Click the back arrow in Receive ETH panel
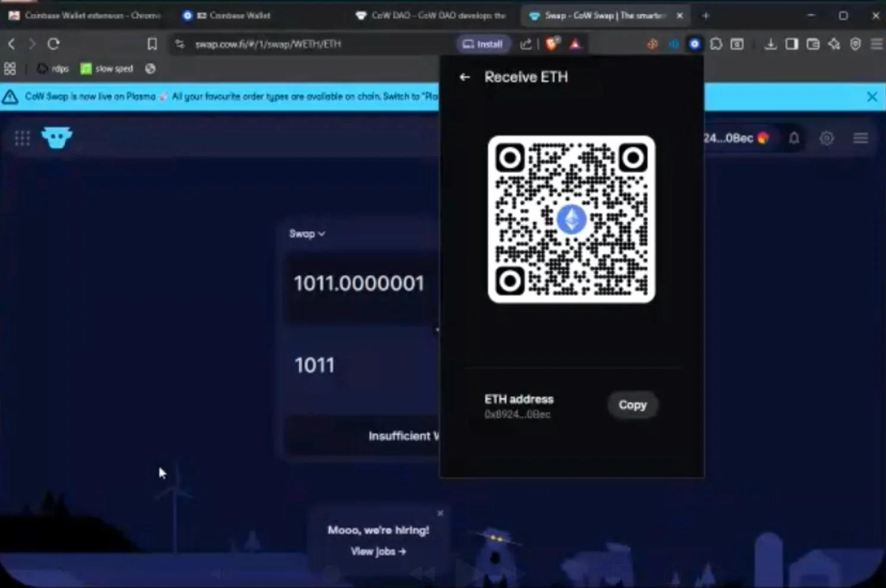 [x=464, y=77]
